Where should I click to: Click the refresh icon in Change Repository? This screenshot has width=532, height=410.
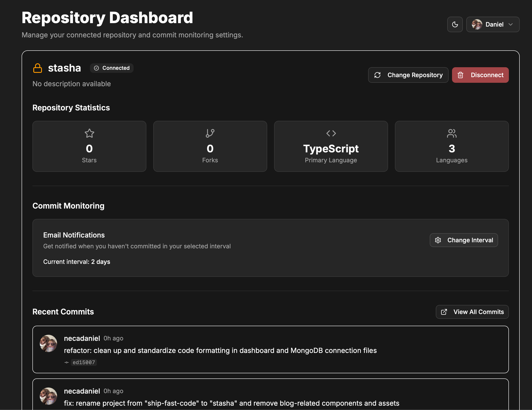click(x=377, y=75)
